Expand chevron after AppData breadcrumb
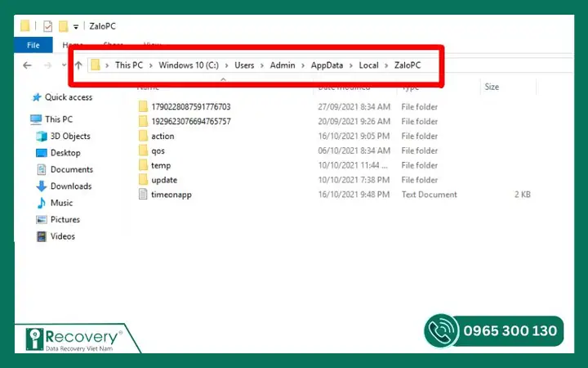This screenshot has height=368, width=588. coord(351,65)
